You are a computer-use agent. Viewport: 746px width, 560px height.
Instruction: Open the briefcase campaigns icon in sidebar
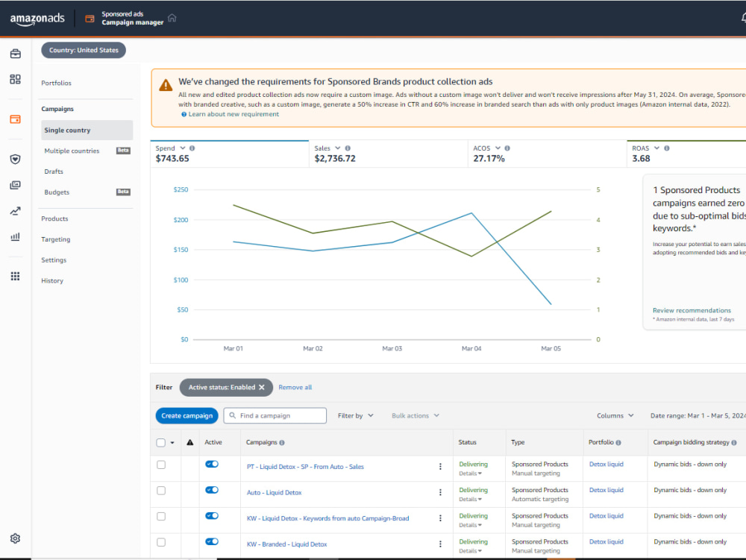click(x=15, y=53)
